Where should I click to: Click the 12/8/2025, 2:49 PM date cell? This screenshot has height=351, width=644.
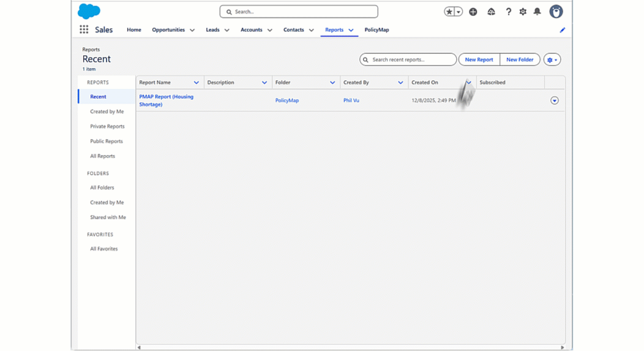point(433,100)
